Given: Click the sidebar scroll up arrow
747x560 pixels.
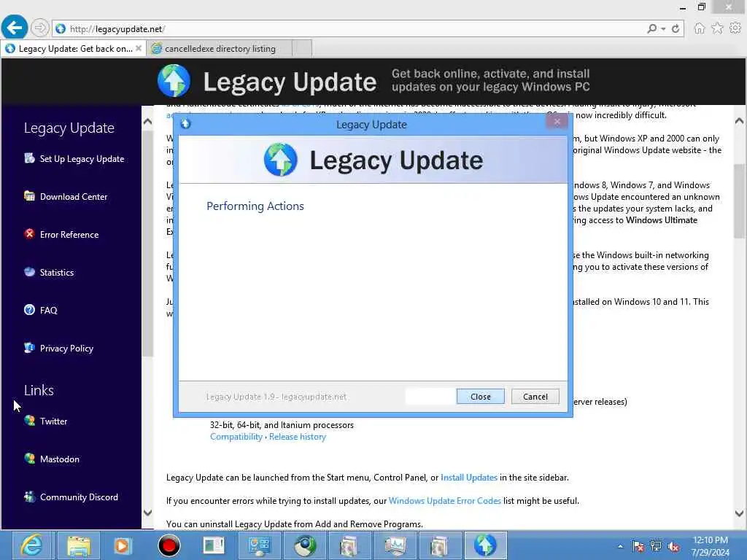Looking at the screenshot, I should (147, 122).
